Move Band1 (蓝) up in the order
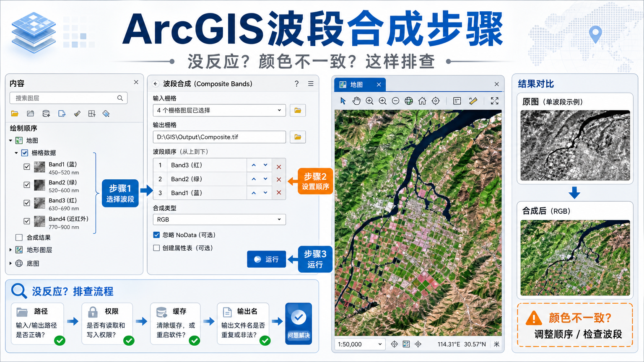644x362 pixels. pos(254,193)
